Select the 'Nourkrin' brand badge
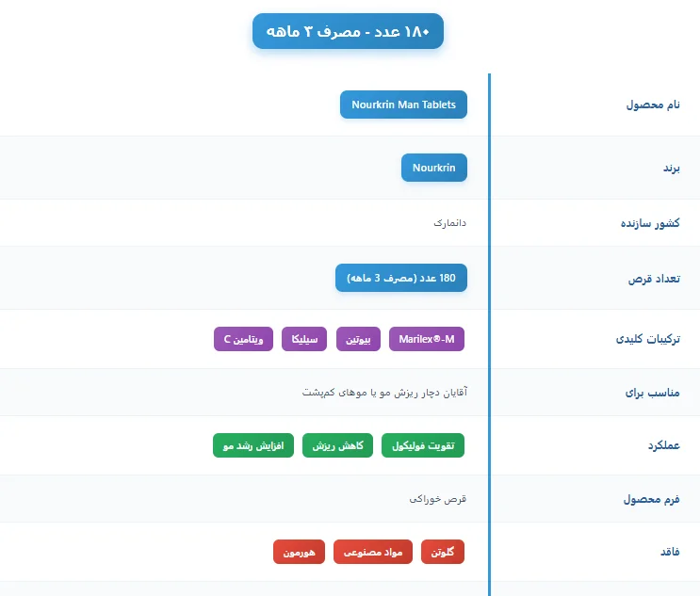The image size is (700, 596). (433, 169)
